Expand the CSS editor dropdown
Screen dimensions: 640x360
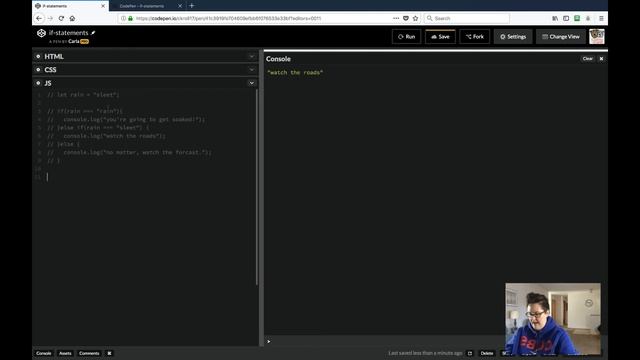251,70
